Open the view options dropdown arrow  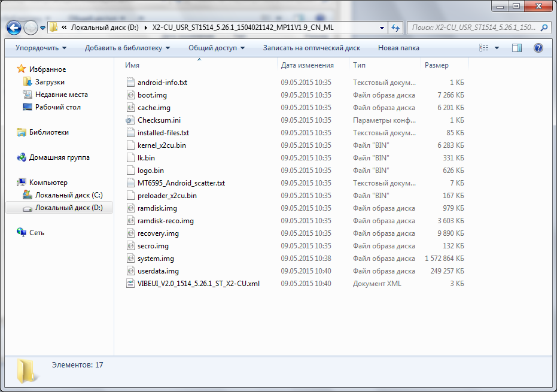click(x=497, y=48)
